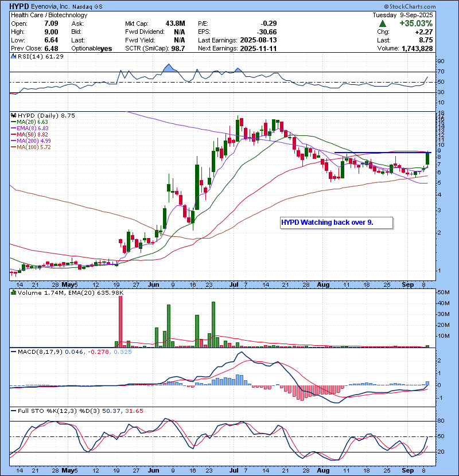Click the date Tuesday 9-Sep-2025
This screenshot has height=476, width=459.
[x=403, y=15]
